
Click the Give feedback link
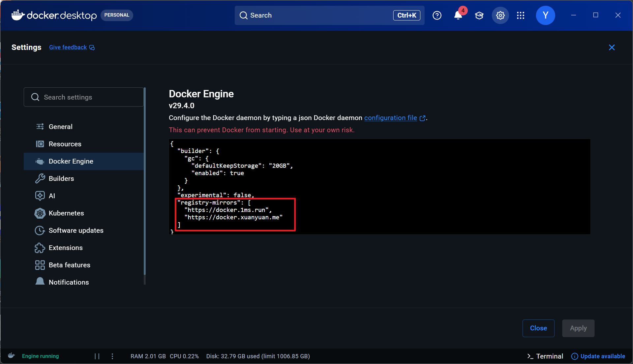pyautogui.click(x=68, y=47)
